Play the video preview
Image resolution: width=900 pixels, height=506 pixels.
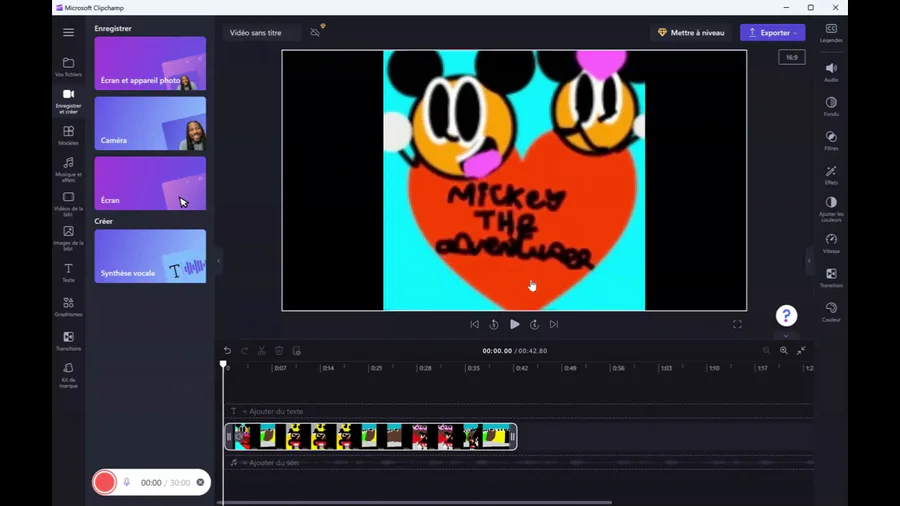click(x=514, y=325)
